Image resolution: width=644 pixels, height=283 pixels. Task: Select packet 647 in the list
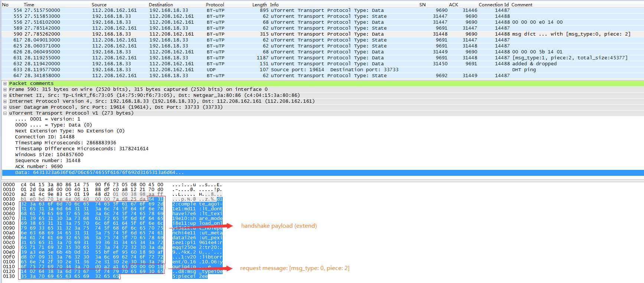[x=323, y=76]
